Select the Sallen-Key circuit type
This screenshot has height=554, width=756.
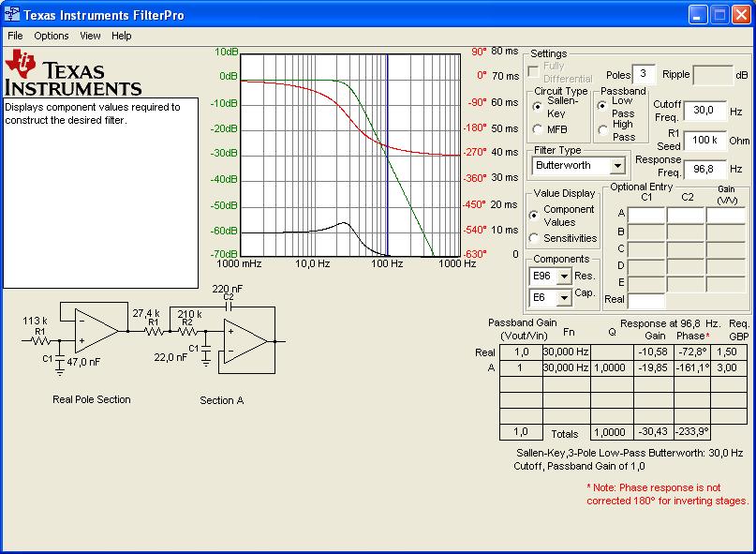[x=538, y=106]
